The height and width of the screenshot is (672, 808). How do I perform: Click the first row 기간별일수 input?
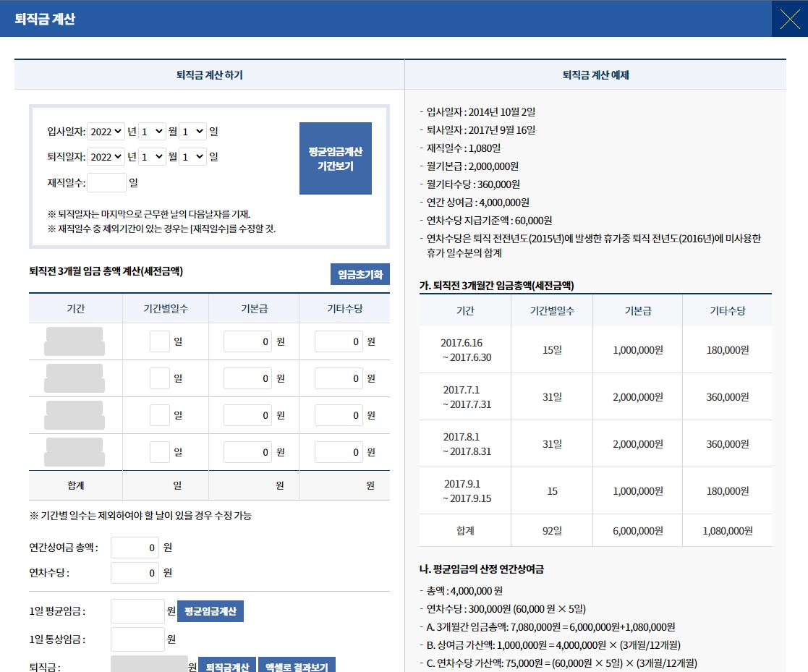coord(161,341)
